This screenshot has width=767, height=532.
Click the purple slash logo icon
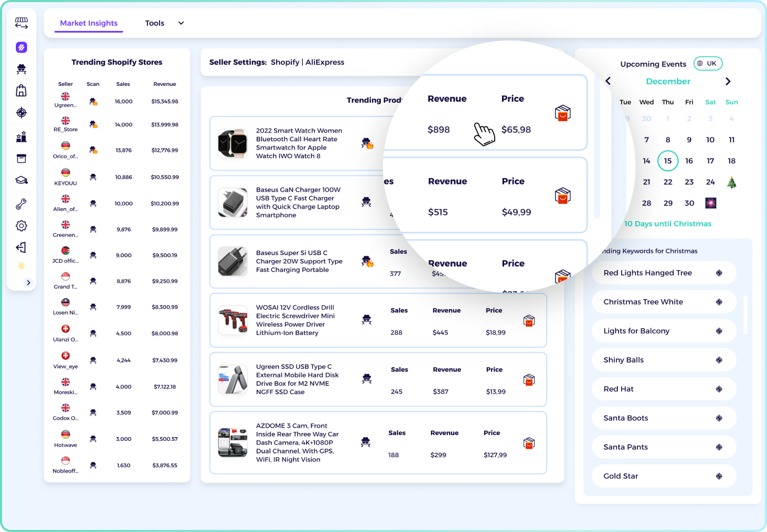(22, 47)
